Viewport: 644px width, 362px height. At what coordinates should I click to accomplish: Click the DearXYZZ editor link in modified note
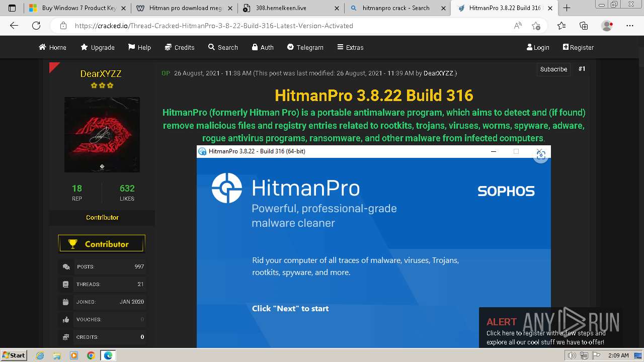[x=438, y=73]
